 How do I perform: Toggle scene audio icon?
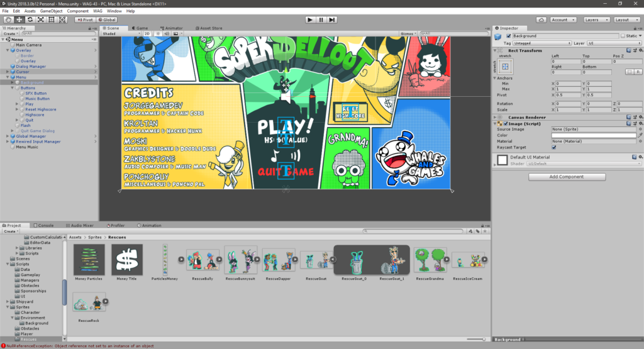(x=167, y=34)
